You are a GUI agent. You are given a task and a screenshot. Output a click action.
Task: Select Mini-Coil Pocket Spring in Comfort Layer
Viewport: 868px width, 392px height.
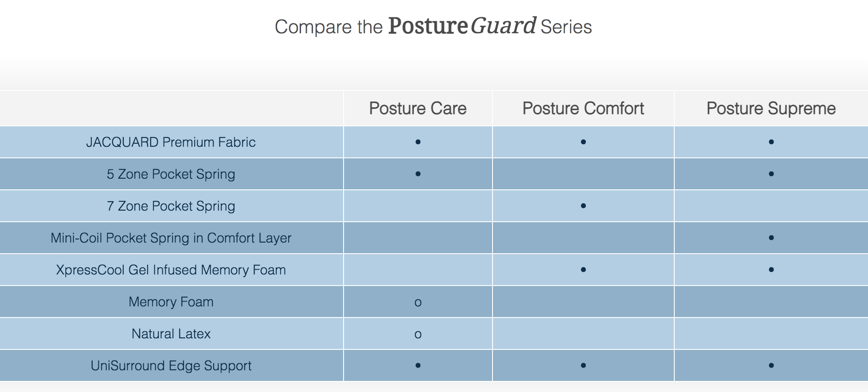click(x=171, y=238)
